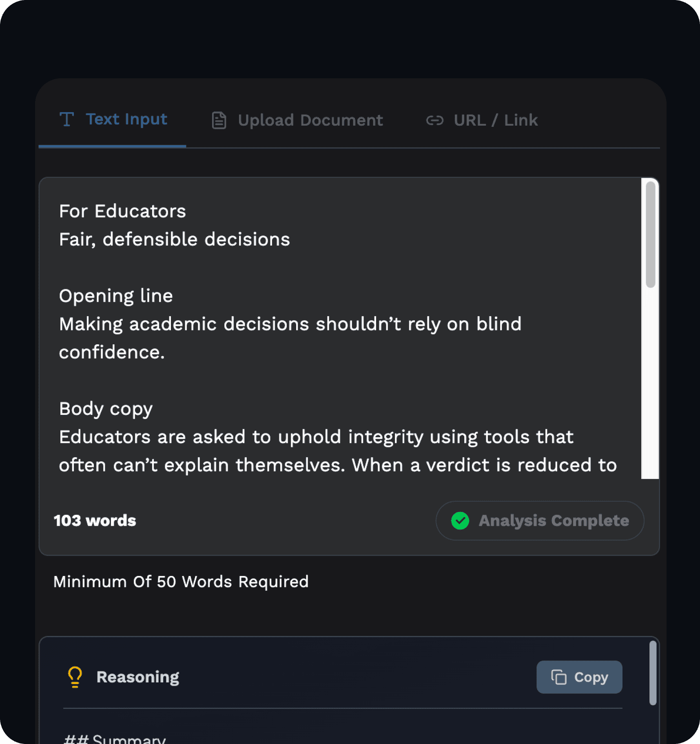Viewport: 700px width, 744px height.
Task: Click the Text Input T icon
Action: coord(66,120)
